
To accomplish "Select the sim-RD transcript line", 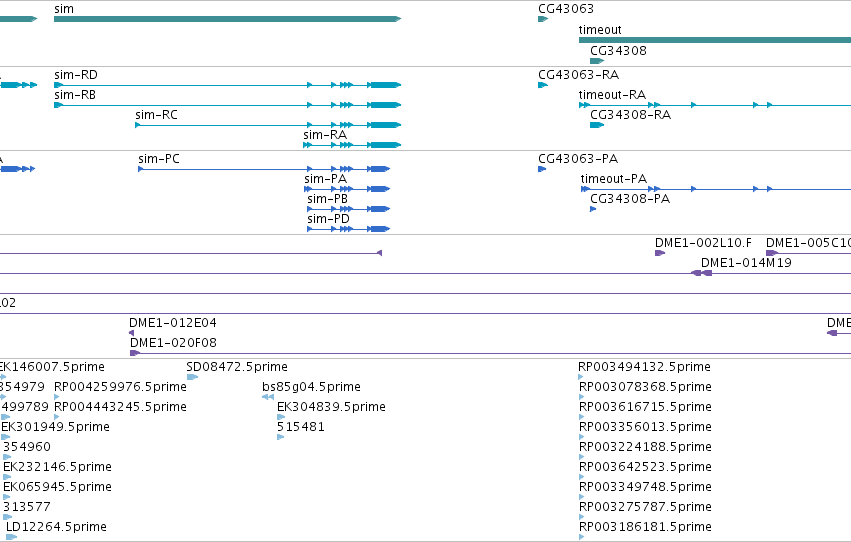I will (x=227, y=85).
